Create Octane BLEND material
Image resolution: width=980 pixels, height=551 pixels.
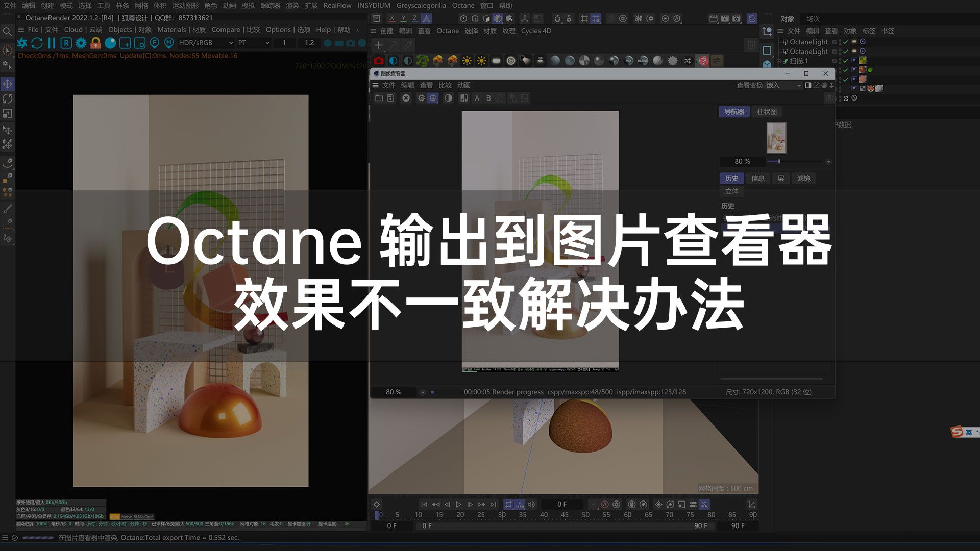pyautogui.click(x=643, y=61)
